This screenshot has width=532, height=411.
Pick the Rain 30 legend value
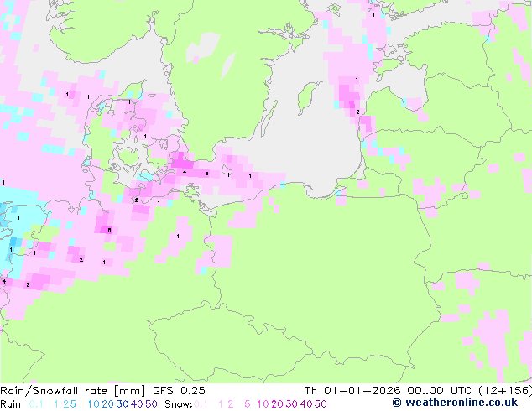123,404
